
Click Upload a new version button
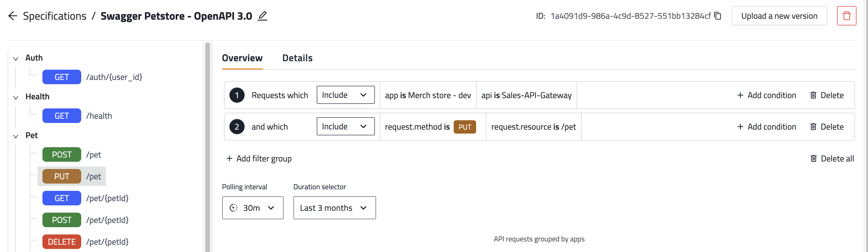click(x=779, y=16)
